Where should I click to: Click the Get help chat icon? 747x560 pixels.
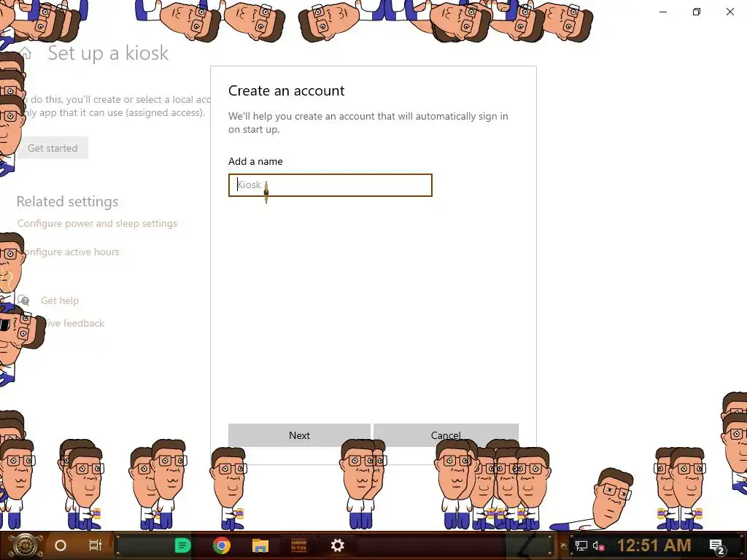(23, 300)
